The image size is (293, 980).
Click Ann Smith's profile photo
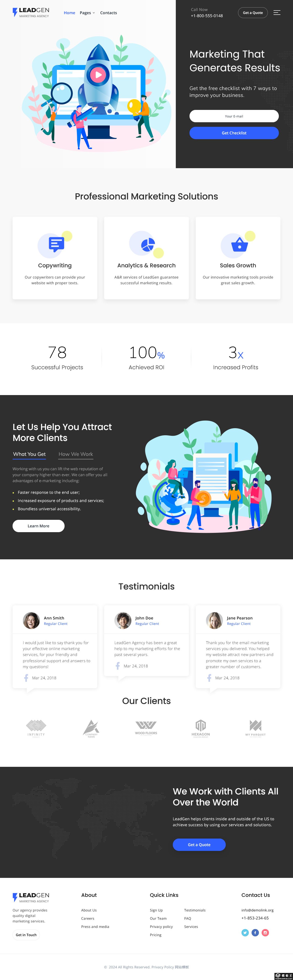[x=31, y=621]
